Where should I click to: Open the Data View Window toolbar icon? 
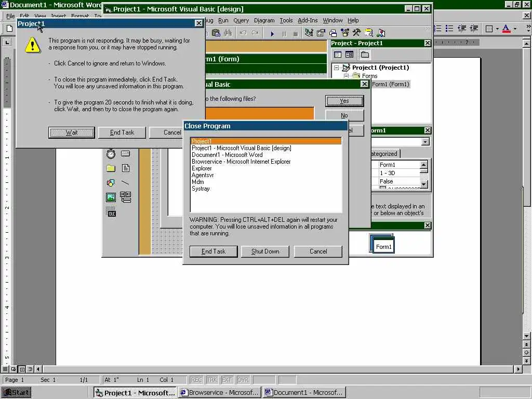coord(368,33)
